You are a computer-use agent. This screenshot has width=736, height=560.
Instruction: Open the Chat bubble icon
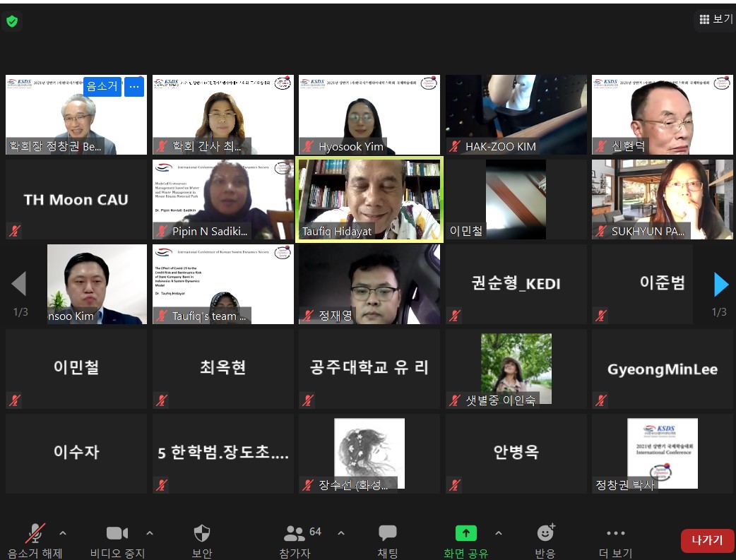[387, 533]
